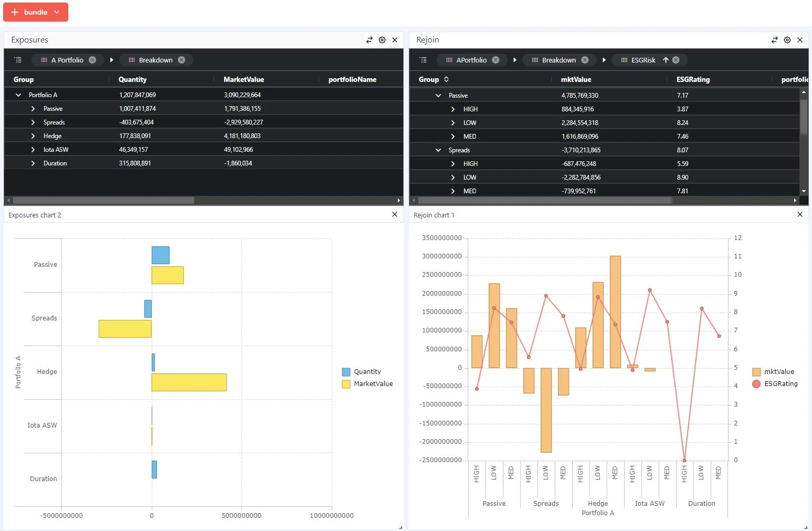This screenshot has height=531, width=812.
Task: Click Rejoin grid vertical scroll down arrow
Action: [804, 191]
